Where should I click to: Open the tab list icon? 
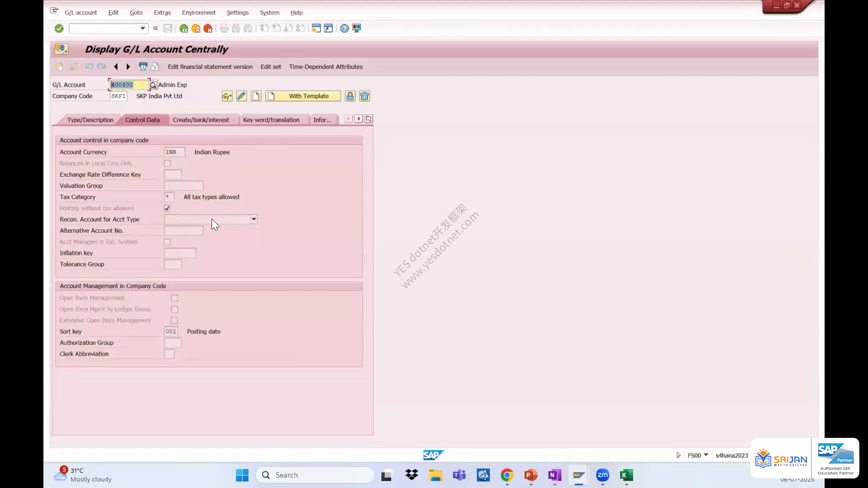369,119
